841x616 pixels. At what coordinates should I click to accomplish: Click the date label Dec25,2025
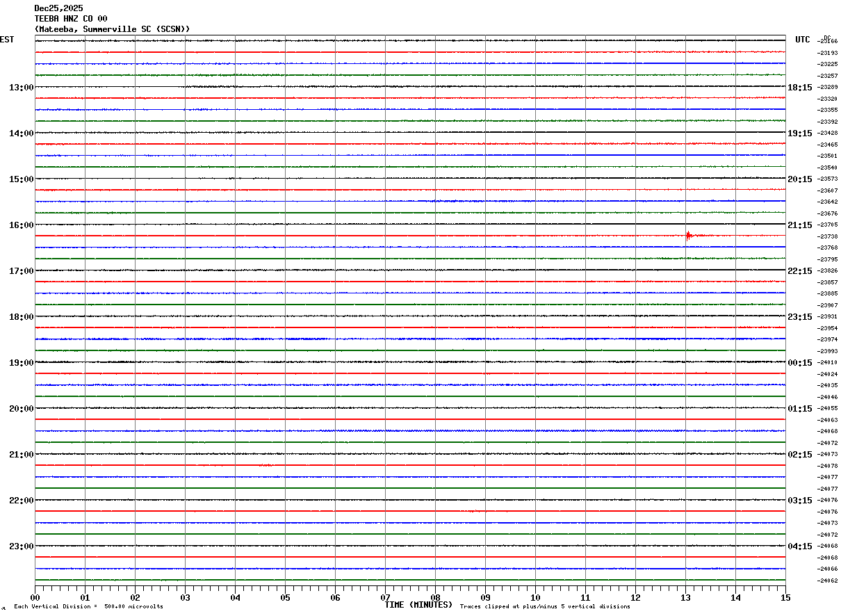(x=58, y=8)
